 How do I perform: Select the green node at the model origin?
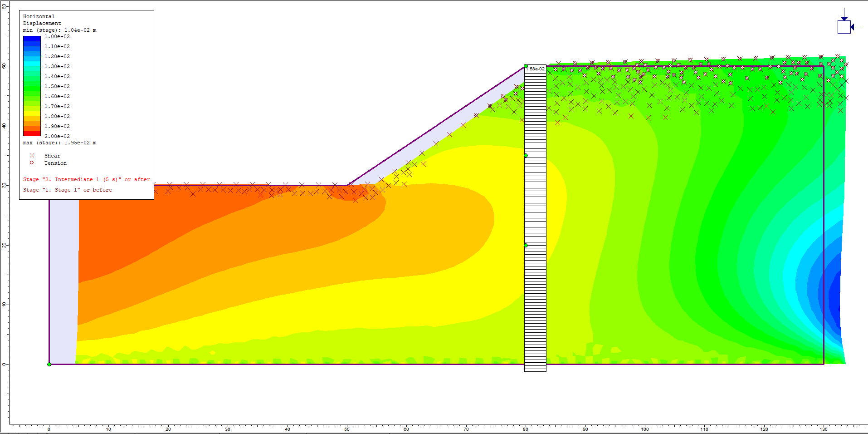[x=49, y=364]
